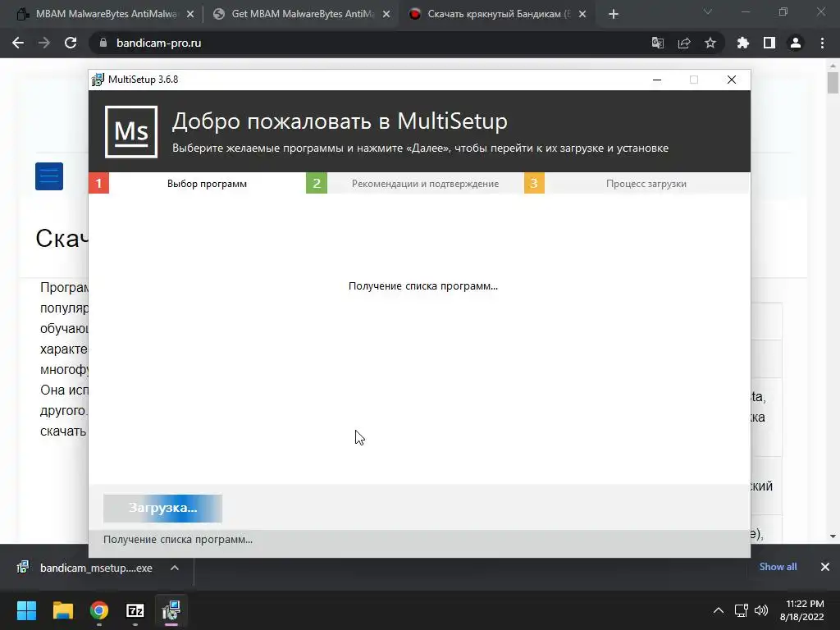Reload the bandicam-pro.ru page
Viewport: 840px width, 630px height.
pyautogui.click(x=71, y=43)
